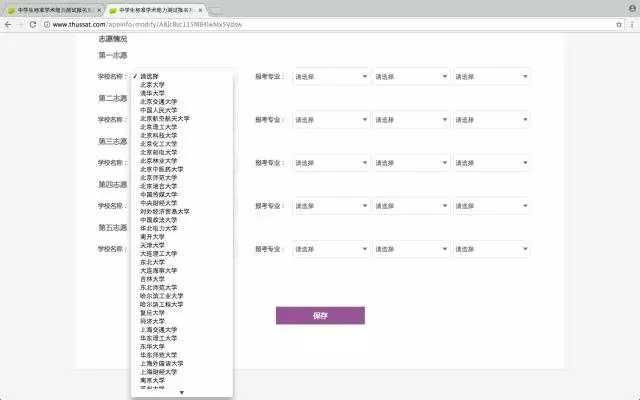Image resolution: width=640 pixels, height=400 pixels.
Task: Select 华北电力大学 in school list
Action: [x=182, y=228]
